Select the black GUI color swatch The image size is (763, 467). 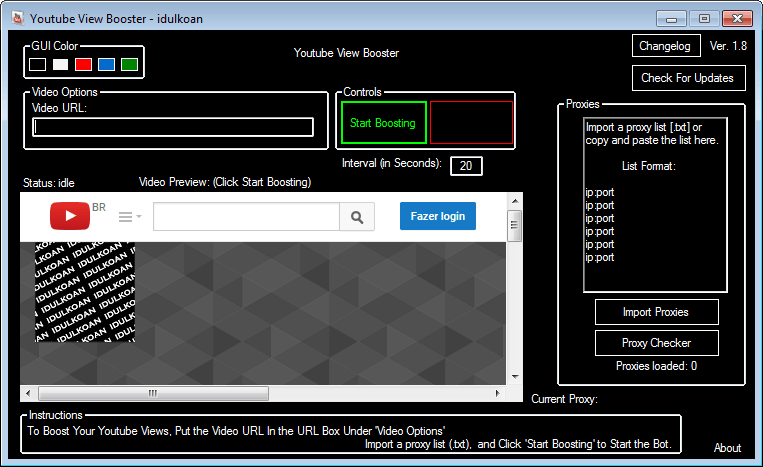click(x=37, y=64)
